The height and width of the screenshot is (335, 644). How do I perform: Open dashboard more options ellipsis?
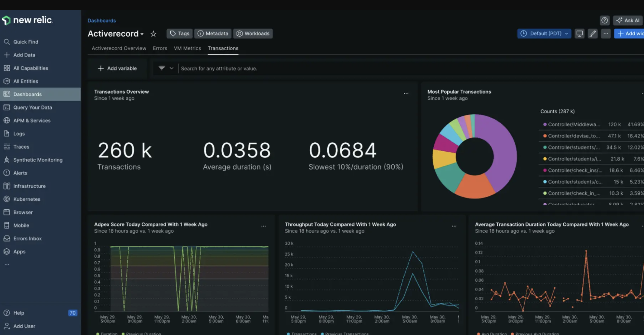tap(605, 34)
